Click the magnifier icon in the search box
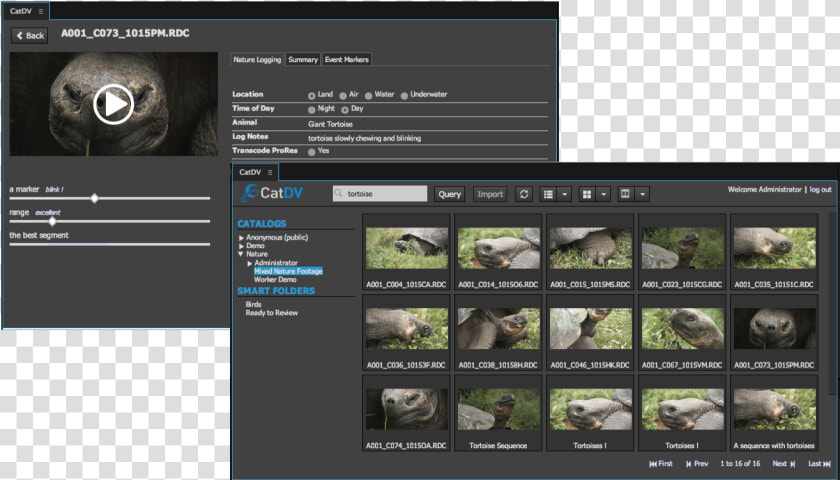Screen dimensions: 840x480 [x=339, y=194]
